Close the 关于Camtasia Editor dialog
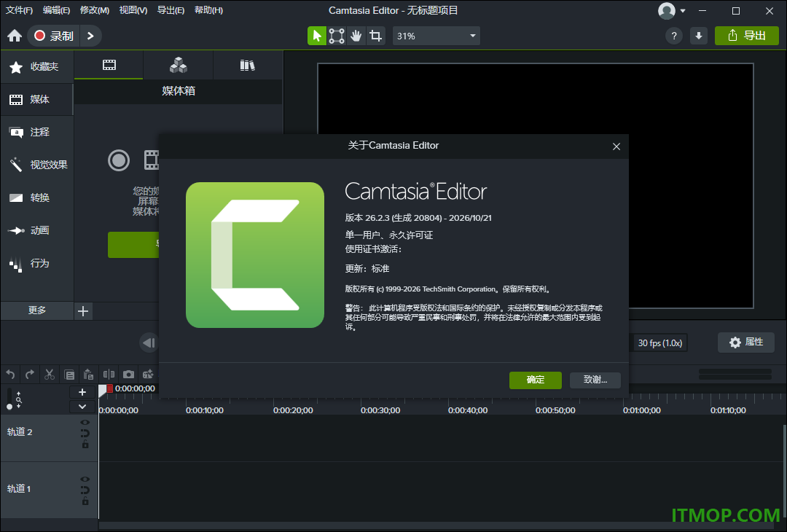 pyautogui.click(x=616, y=146)
